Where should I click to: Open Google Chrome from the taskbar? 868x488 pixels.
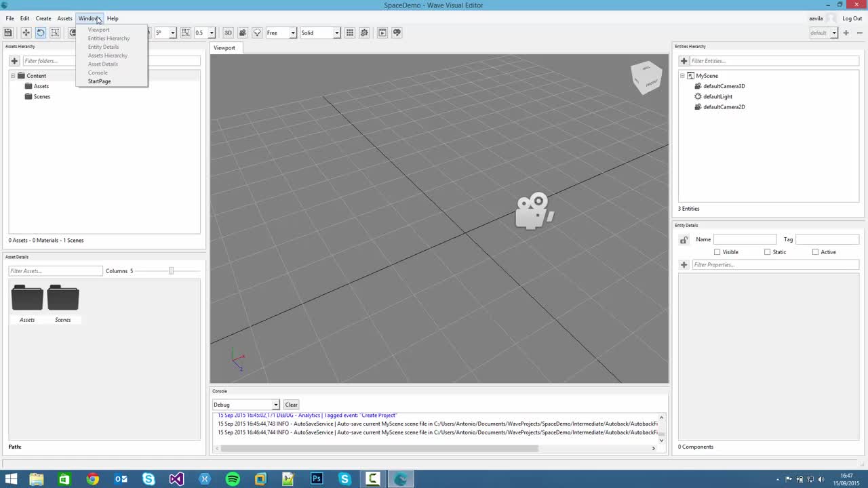(92, 479)
